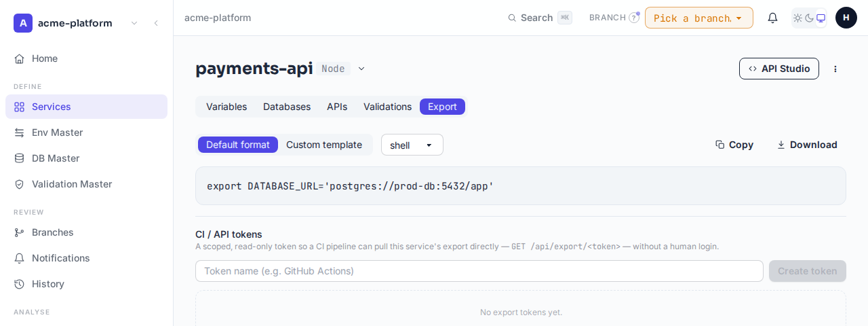
Task: Click the Branches git-branch icon
Action: 19,232
